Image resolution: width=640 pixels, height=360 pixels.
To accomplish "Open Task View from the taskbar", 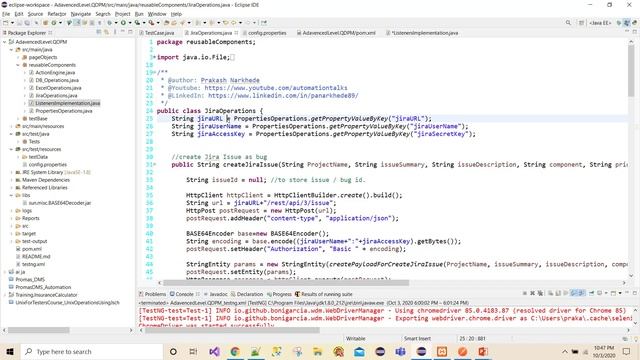I will (x=193, y=351).
